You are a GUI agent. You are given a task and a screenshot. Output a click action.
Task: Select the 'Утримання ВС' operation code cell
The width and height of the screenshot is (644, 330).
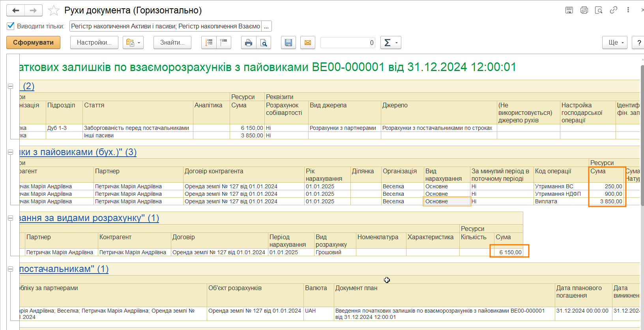[561, 186]
